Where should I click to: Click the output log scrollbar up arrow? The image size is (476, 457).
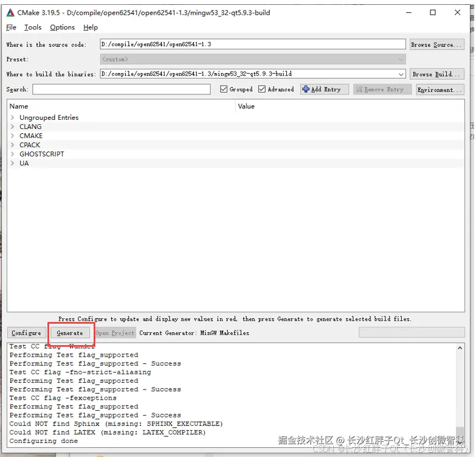[460, 348]
